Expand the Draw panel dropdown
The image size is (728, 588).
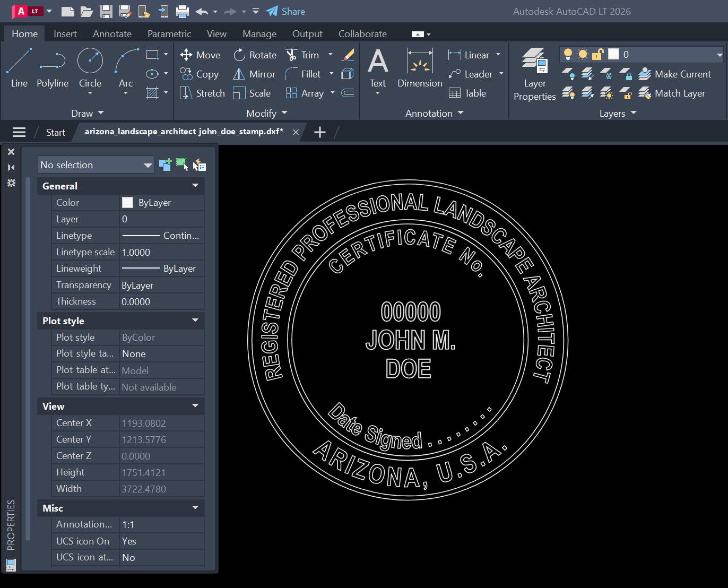click(88, 113)
